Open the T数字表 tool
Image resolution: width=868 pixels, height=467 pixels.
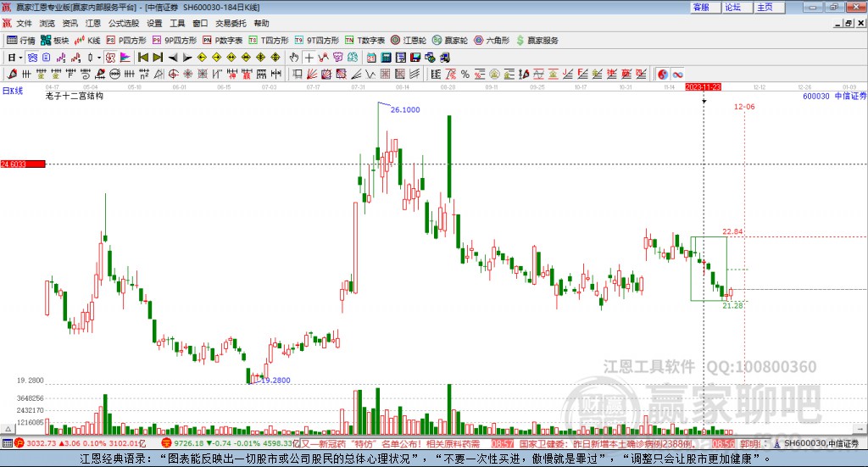click(x=364, y=41)
